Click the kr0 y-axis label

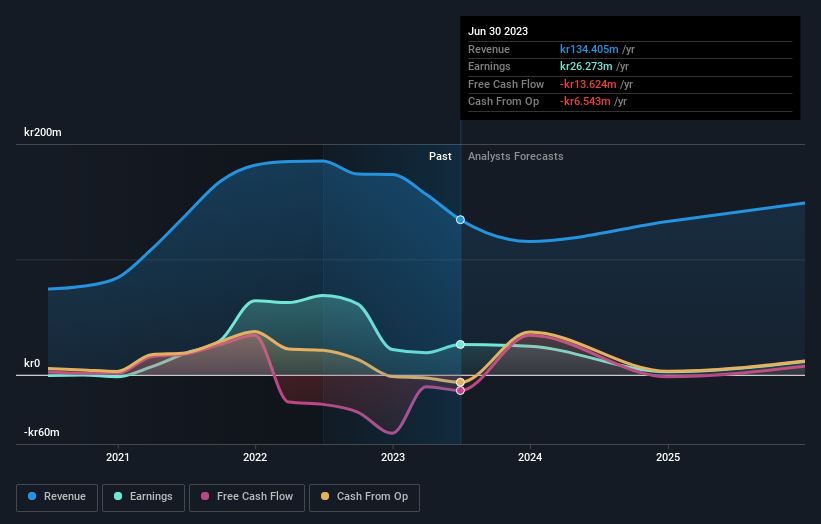[32, 363]
